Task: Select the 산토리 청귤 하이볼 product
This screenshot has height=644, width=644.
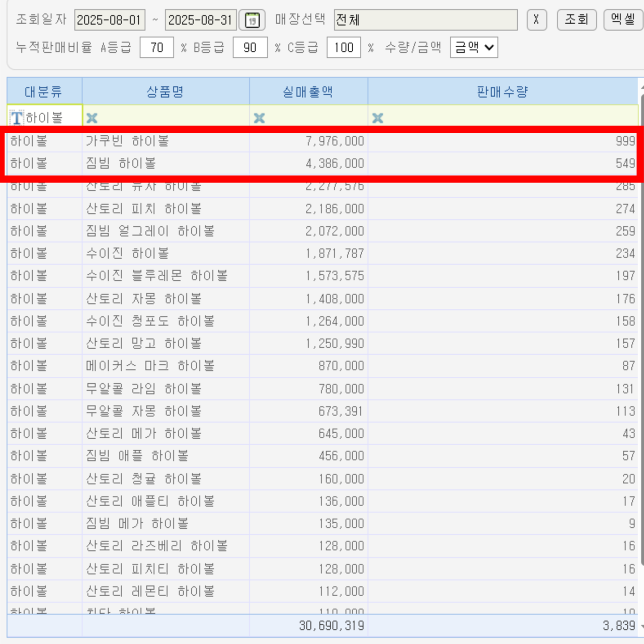Action: pyautogui.click(x=143, y=479)
